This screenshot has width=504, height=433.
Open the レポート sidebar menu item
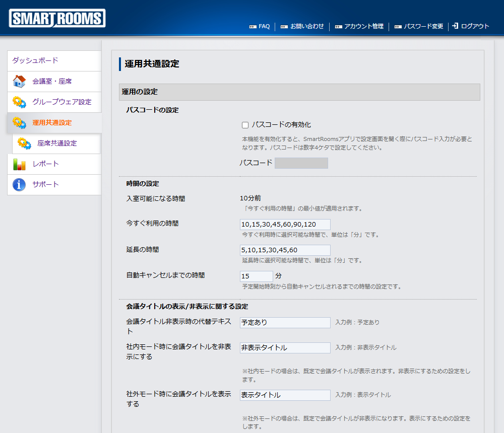point(45,164)
